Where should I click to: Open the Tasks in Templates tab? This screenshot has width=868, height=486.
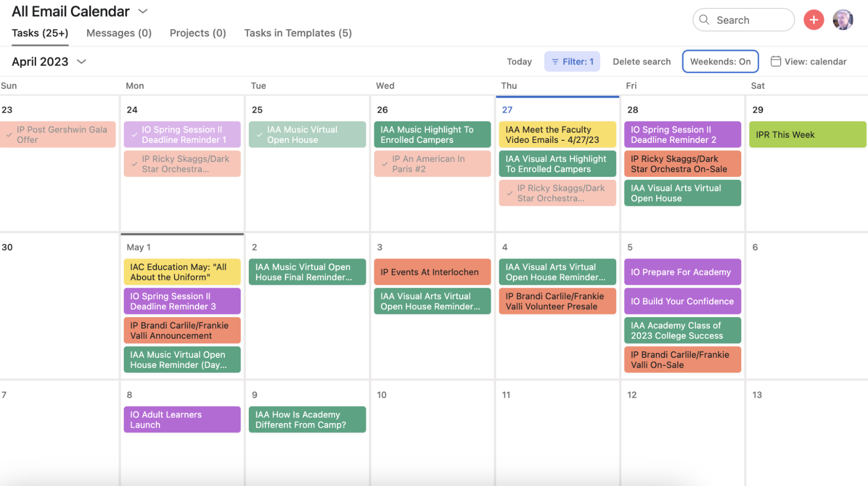point(298,33)
